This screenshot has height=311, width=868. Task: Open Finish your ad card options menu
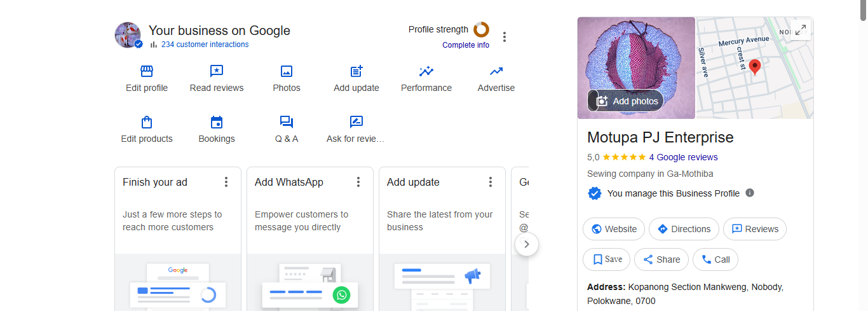point(226,182)
